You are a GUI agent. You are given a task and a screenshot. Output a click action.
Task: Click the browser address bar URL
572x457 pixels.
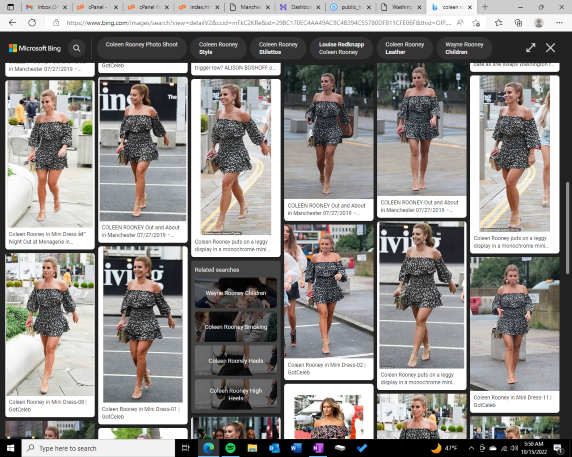(258, 23)
